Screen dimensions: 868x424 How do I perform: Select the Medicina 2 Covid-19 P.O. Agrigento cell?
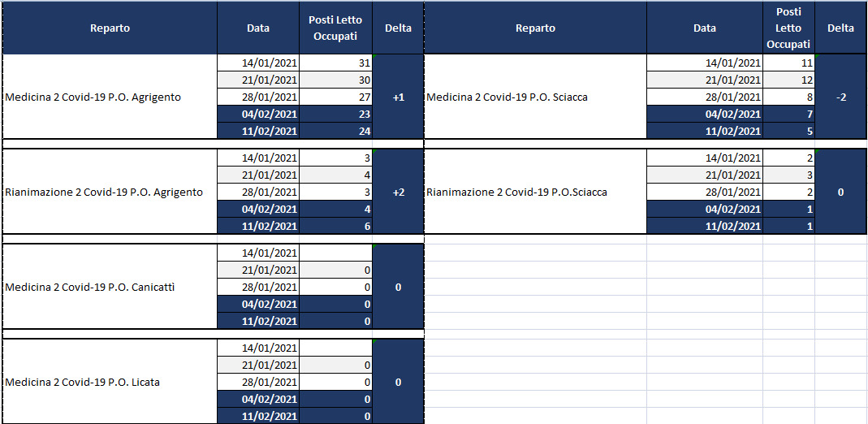(110, 97)
